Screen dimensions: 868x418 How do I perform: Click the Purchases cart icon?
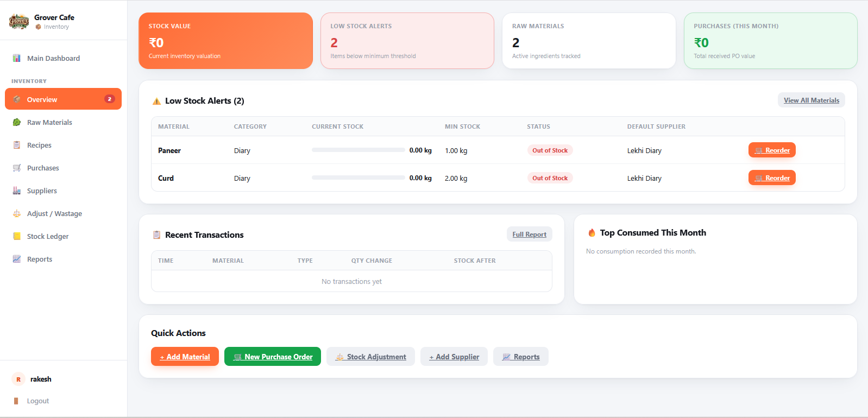[x=17, y=168]
